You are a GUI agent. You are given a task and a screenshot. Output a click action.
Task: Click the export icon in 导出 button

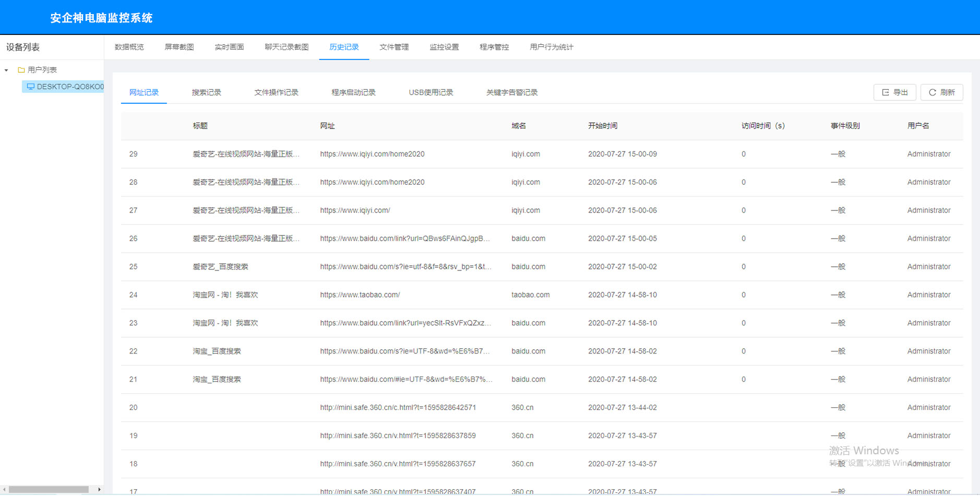(x=885, y=92)
